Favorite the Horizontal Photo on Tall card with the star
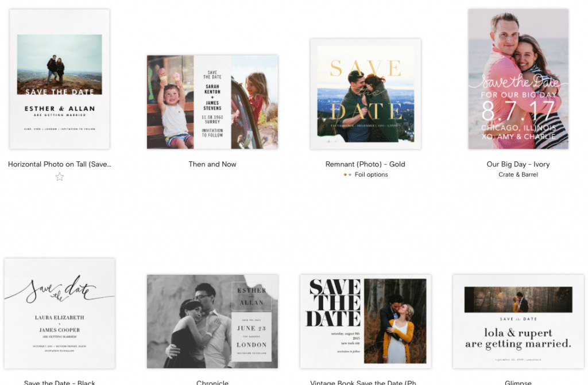588x385 pixels. 59,177
